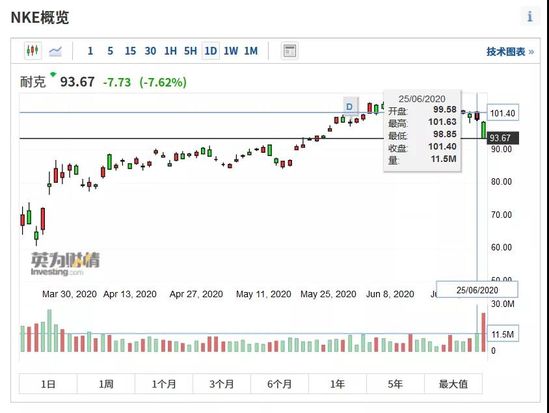Show the 3个月 range
Image resolution: width=549 pixels, height=413 pixels.
pos(222,384)
